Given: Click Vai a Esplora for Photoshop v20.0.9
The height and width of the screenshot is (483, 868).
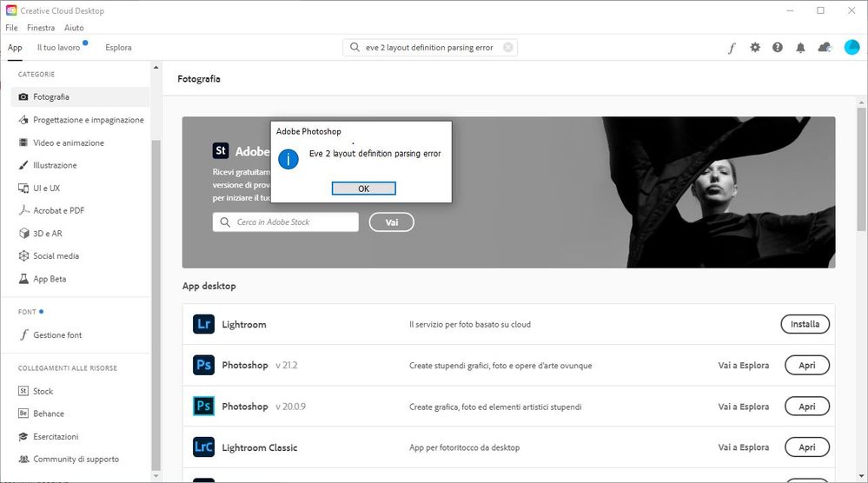Looking at the screenshot, I should pyautogui.click(x=744, y=407).
